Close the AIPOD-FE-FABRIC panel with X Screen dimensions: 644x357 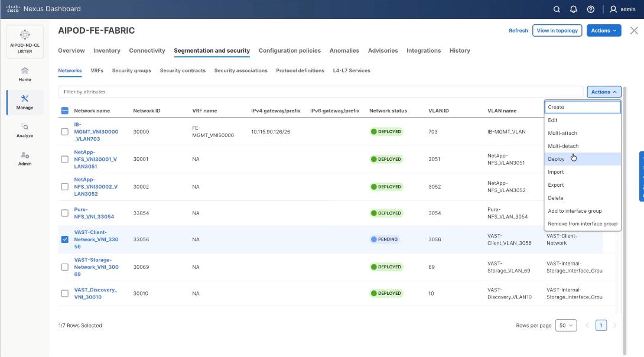point(634,31)
